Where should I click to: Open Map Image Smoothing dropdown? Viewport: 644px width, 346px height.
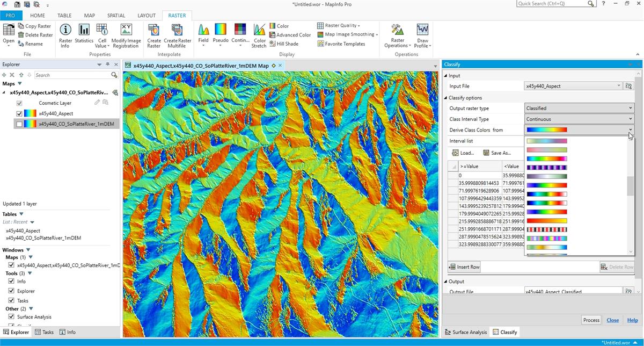click(x=347, y=35)
